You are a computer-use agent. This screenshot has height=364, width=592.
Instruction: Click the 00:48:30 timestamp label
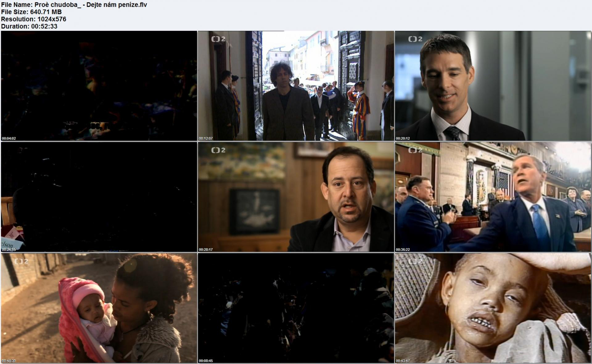[9, 361]
